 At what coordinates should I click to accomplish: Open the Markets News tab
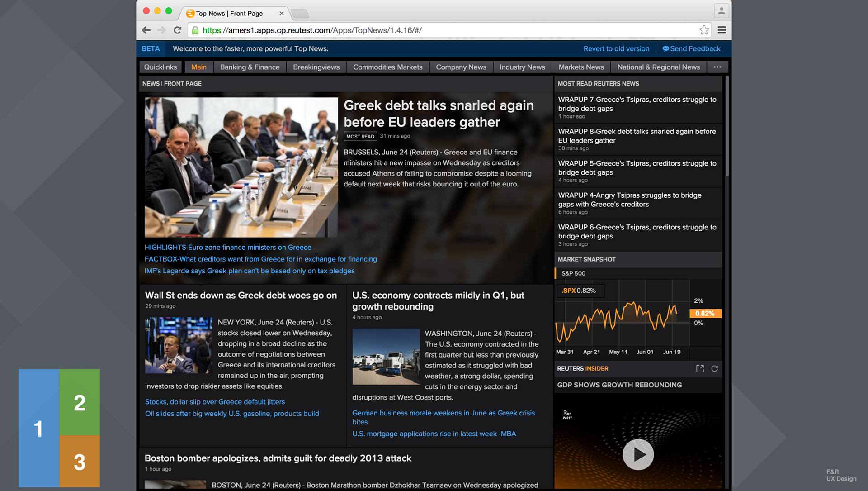click(x=581, y=67)
